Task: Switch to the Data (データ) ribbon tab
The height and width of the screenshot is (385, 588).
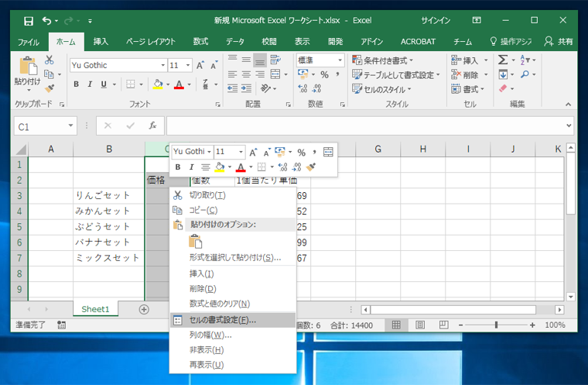Action: click(234, 42)
